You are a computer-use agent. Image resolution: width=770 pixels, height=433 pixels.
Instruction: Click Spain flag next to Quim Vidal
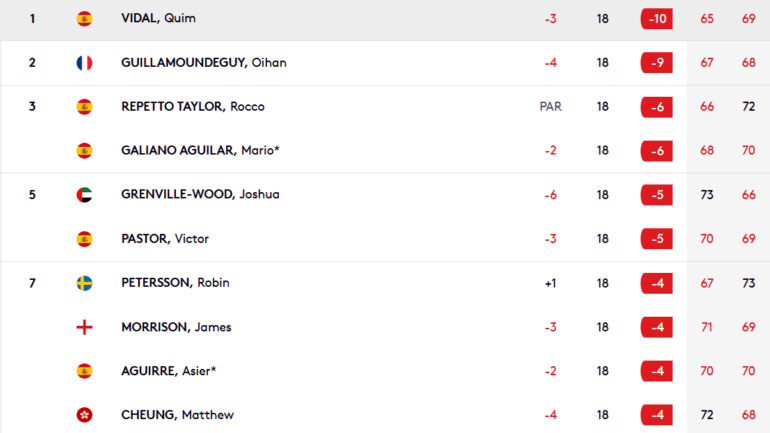pos(84,19)
